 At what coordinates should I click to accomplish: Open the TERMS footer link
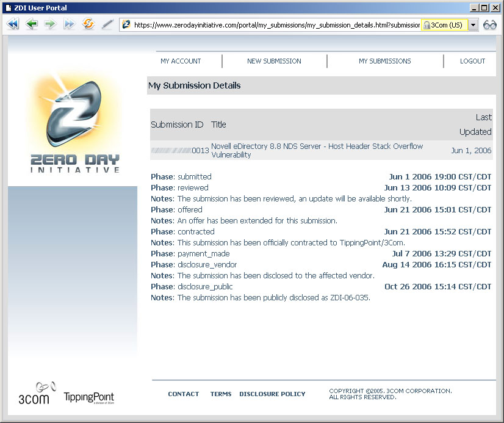[x=221, y=394]
